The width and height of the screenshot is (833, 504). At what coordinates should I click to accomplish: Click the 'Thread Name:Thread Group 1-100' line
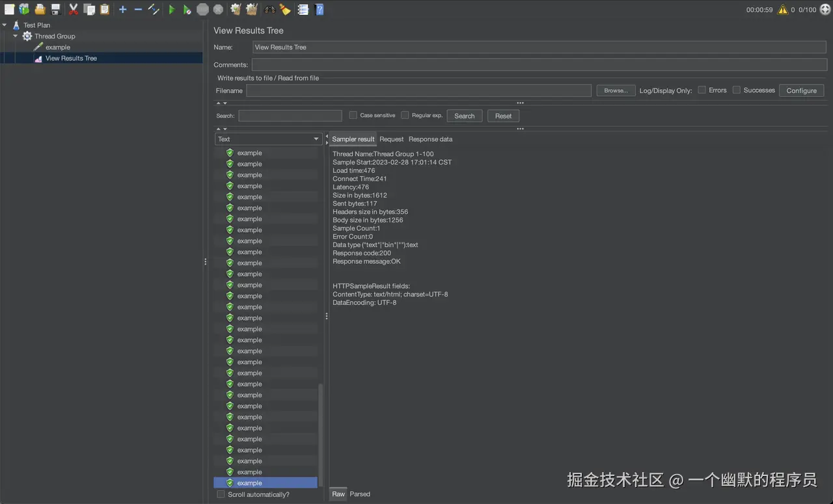[x=383, y=154]
